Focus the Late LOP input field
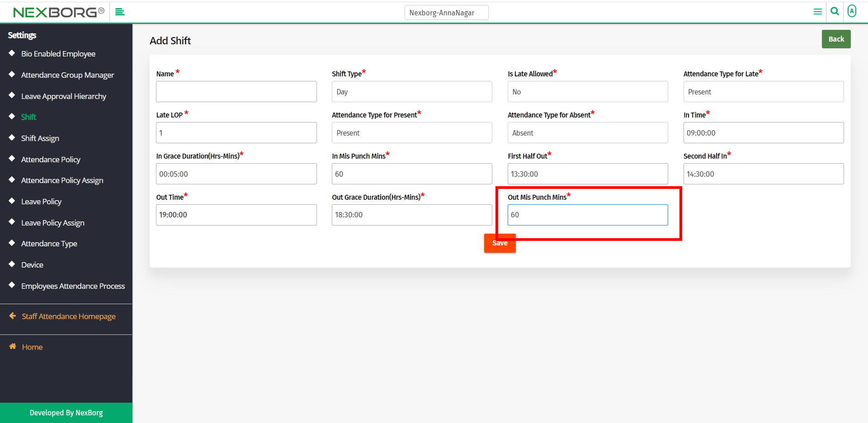868x423 pixels. tap(236, 133)
